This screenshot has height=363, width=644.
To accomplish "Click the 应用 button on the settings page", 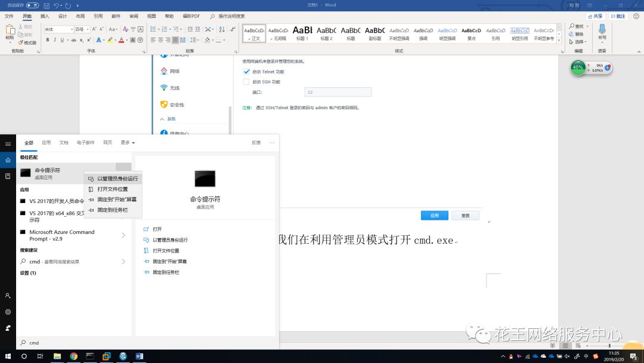I will (x=434, y=216).
